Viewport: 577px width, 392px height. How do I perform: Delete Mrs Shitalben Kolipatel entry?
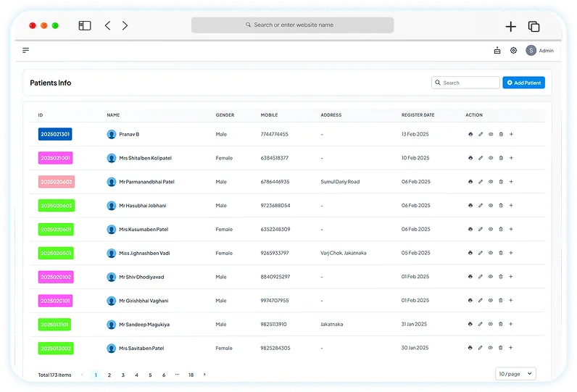(x=501, y=158)
